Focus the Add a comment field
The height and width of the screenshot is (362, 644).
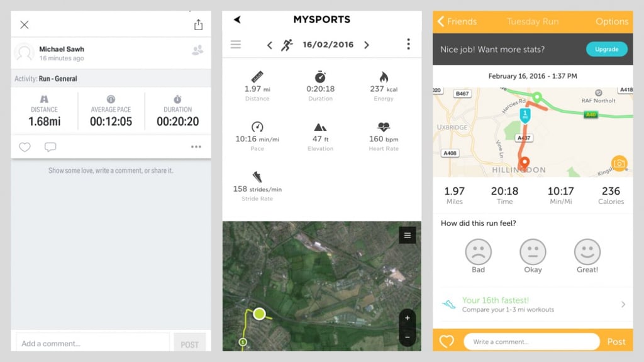(93, 343)
